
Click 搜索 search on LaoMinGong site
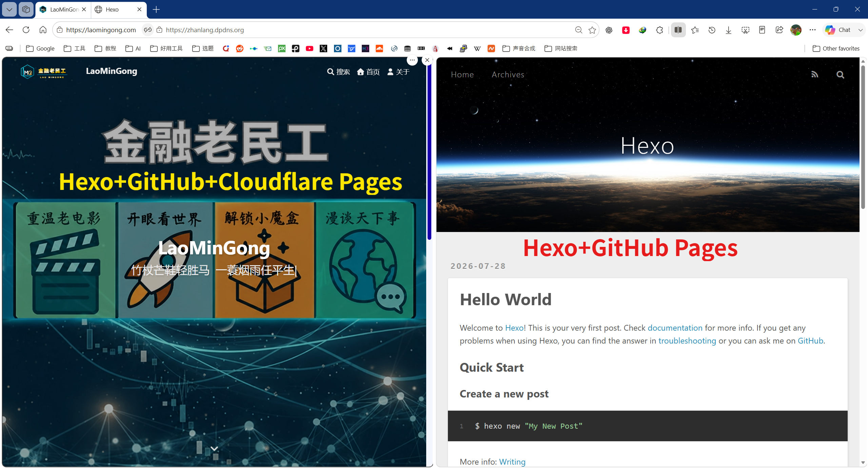coord(338,72)
